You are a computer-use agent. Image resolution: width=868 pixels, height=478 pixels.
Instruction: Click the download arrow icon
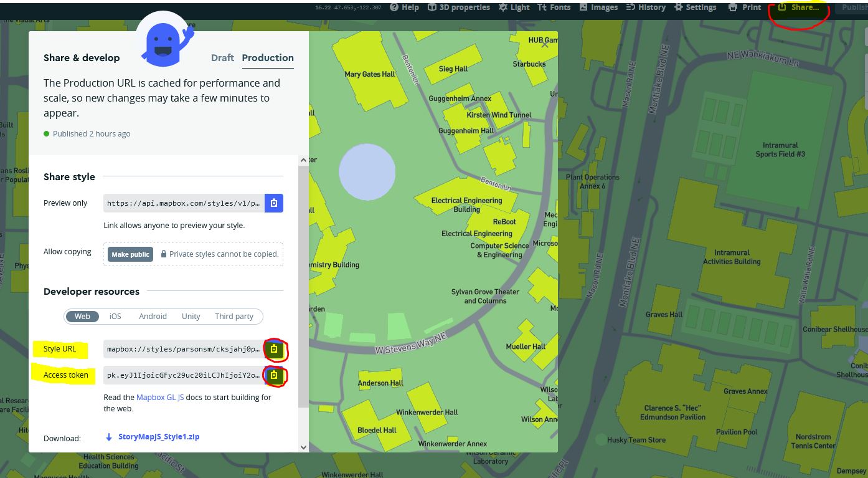110,437
